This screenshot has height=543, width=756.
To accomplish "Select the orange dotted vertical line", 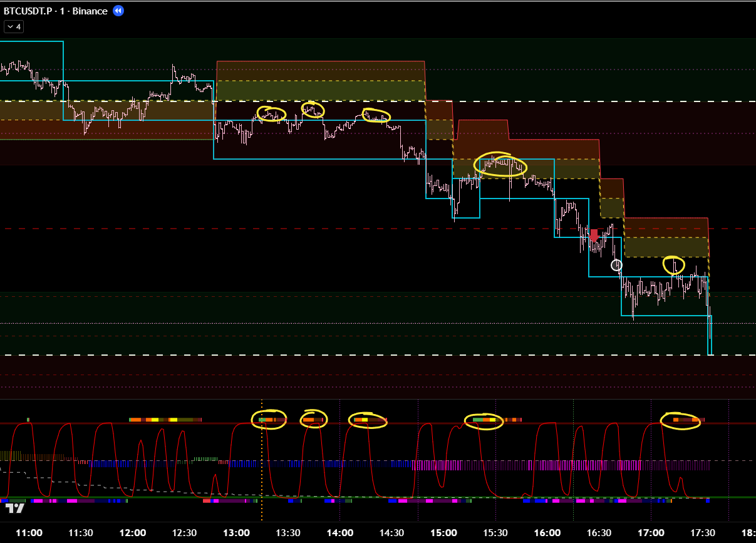I will (262, 463).
